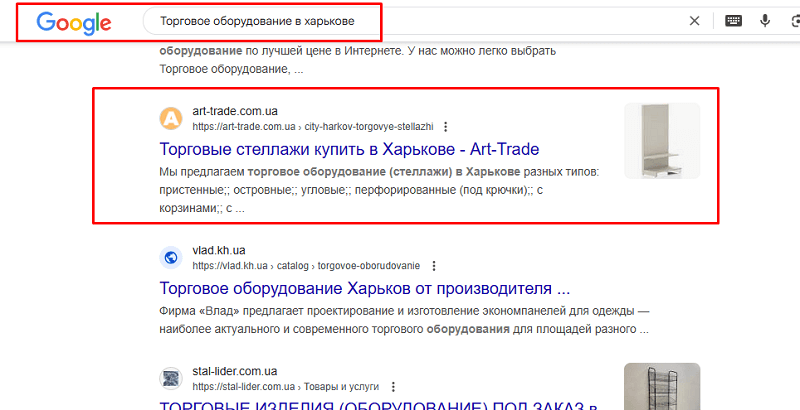Open more options for stal-lider.com.ua result
The height and width of the screenshot is (410, 800).
(393, 387)
